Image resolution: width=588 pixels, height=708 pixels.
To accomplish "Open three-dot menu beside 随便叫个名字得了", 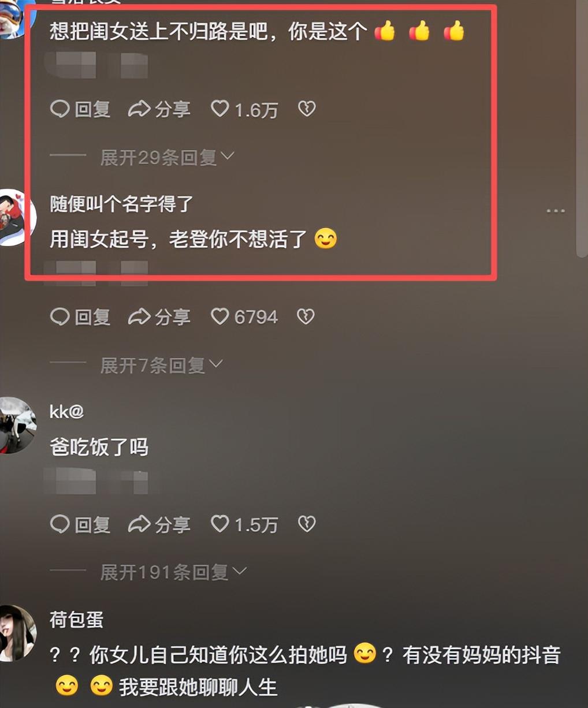I will (556, 211).
